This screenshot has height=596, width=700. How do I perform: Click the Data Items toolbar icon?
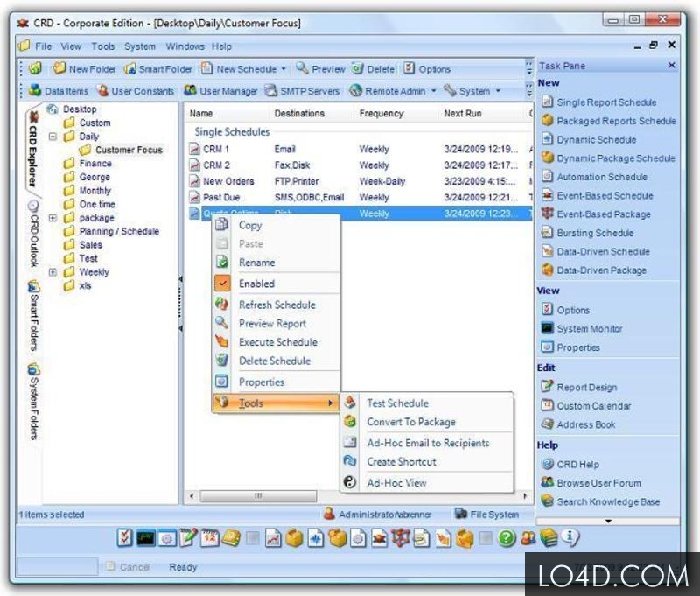pyautogui.click(x=35, y=90)
